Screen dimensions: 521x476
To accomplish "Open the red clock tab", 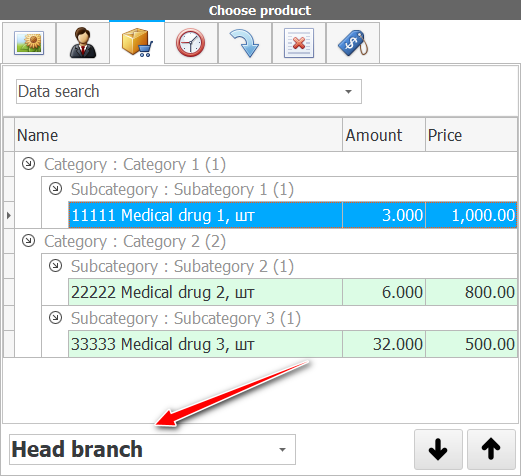I will 191,43.
